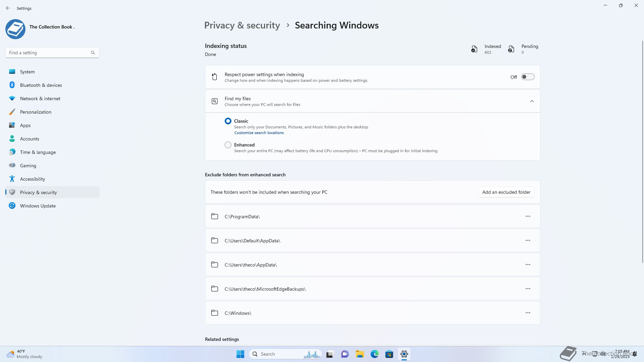Click the C:\Users\Default\AppData\ path text
Screen dimensions: 644x362
(252, 241)
